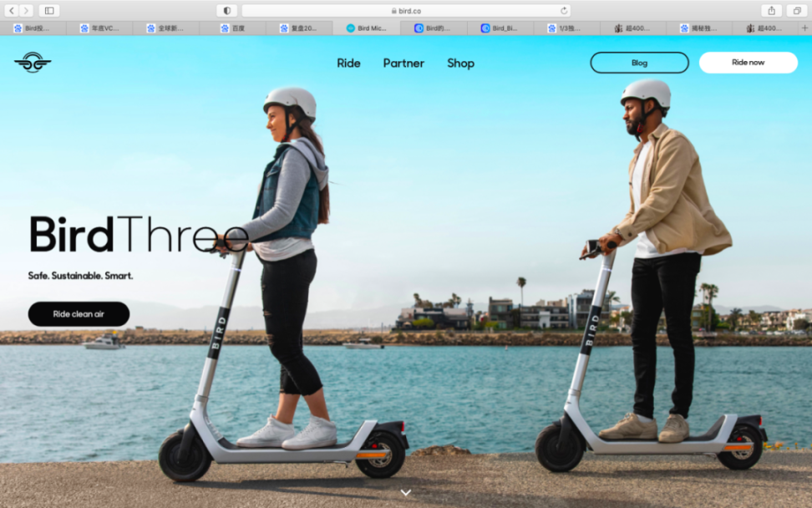Switch to the Bird_Bi... tab

pyautogui.click(x=500, y=28)
